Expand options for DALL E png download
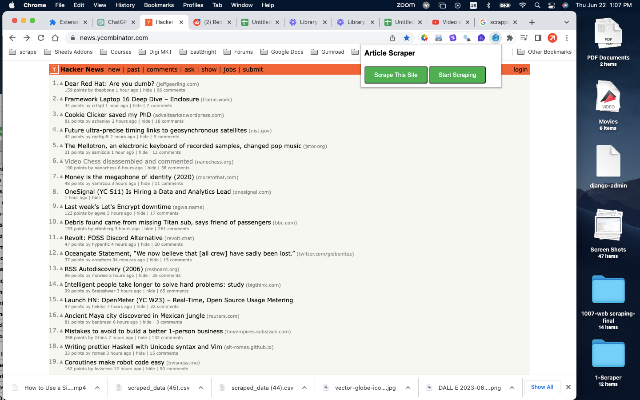The width and height of the screenshot is (640, 400). [x=511, y=388]
